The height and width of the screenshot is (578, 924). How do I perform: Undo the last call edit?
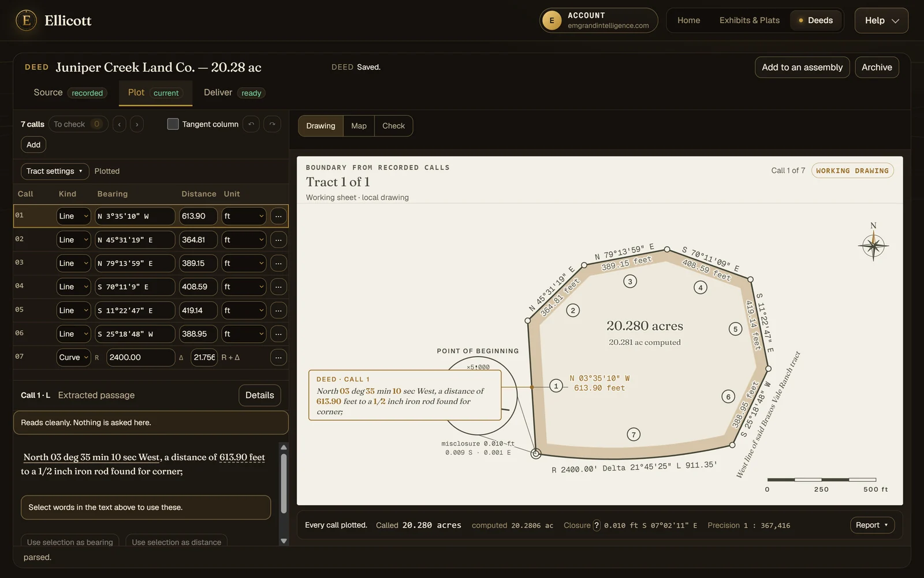251,124
